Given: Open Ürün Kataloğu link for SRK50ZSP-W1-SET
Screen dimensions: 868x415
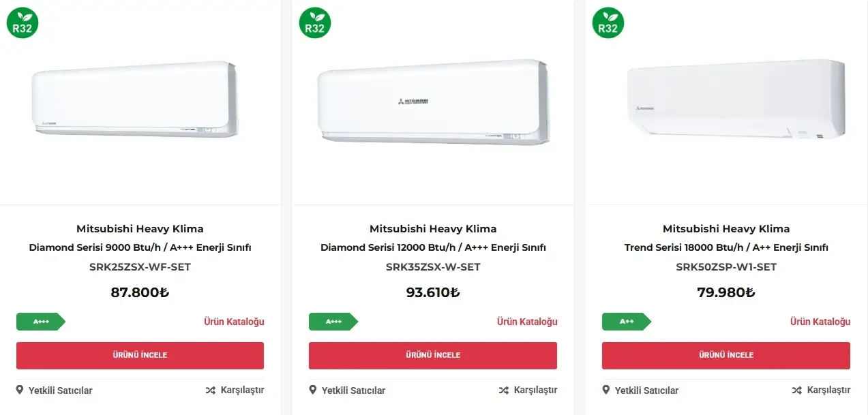Looking at the screenshot, I should click(x=820, y=322).
